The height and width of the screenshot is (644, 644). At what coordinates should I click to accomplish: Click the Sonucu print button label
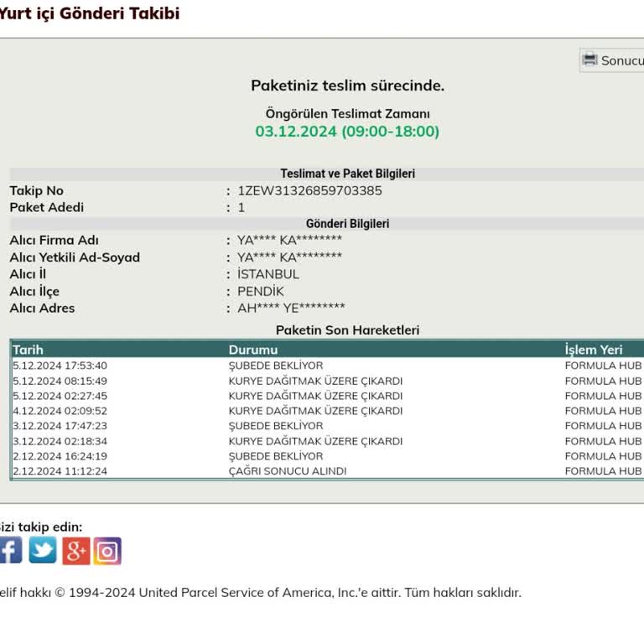click(x=622, y=60)
